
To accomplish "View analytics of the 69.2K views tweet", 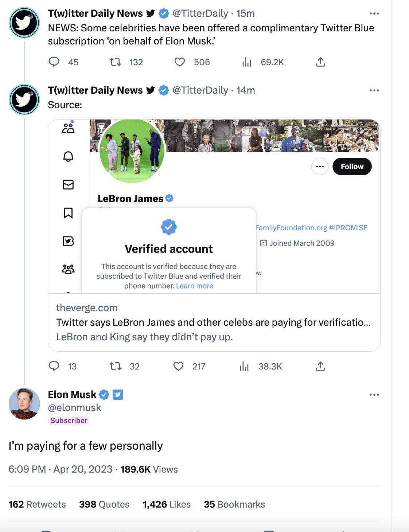I will pos(247,62).
